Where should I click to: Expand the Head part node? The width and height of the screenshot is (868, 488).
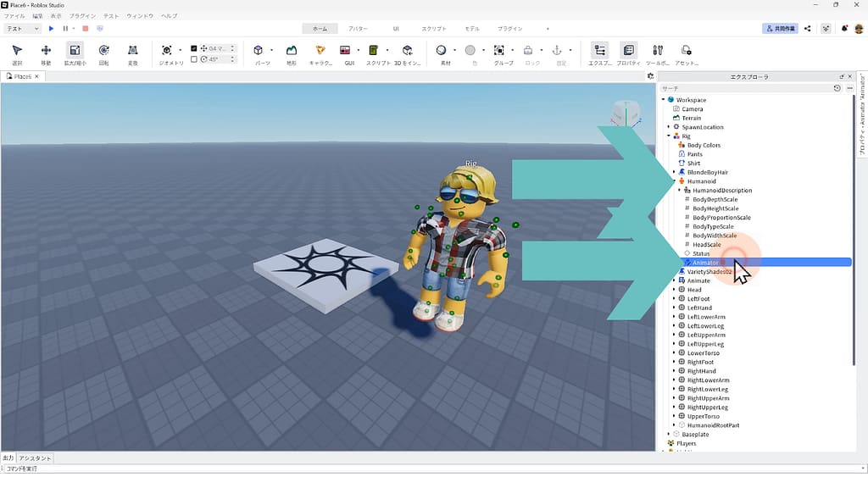tap(674, 290)
